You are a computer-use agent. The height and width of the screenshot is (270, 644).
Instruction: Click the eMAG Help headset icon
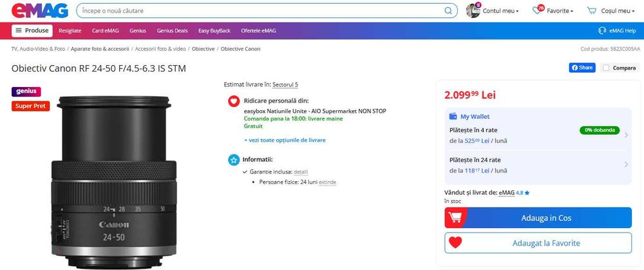[x=603, y=31]
